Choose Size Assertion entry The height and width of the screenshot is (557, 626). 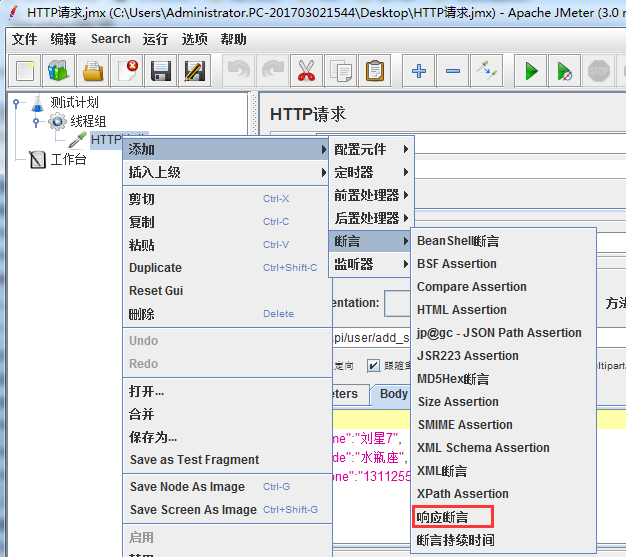coord(503,402)
